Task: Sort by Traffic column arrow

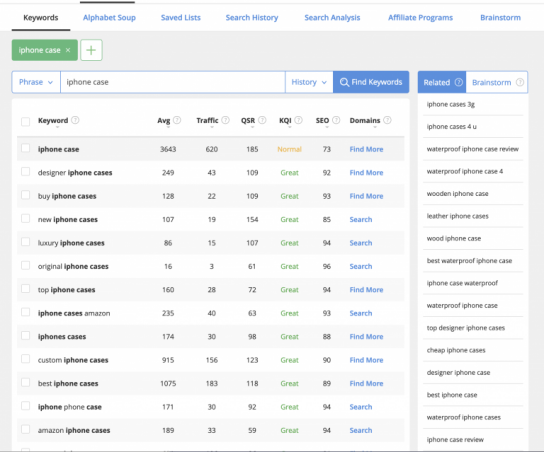Action: (212, 128)
